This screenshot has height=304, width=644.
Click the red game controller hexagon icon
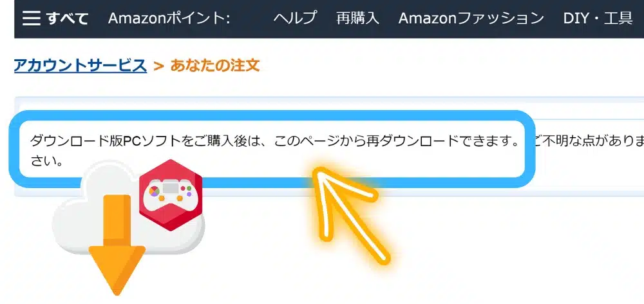point(171,195)
